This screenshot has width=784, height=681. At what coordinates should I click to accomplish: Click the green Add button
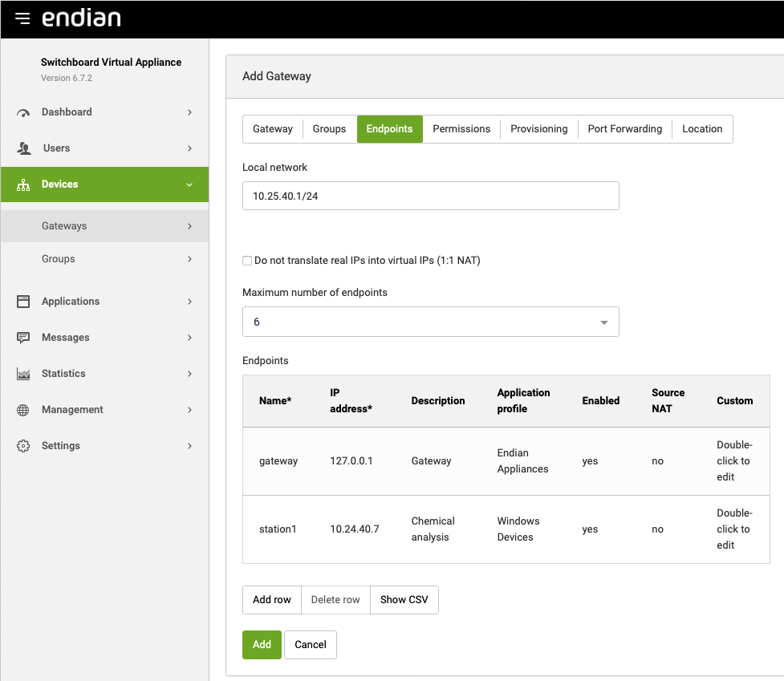[x=262, y=645]
